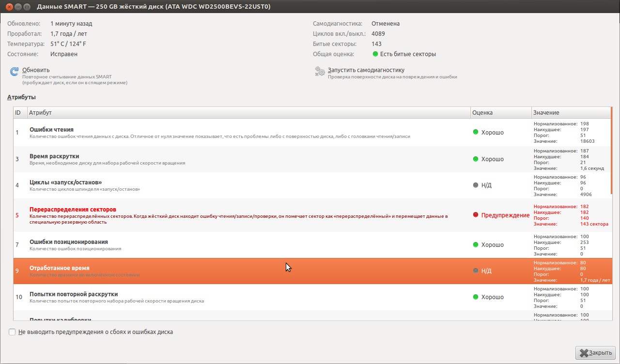Viewport: 620px width, 364px height.
Task: Click the ID cell 10 in the attribute list
Action: [x=19, y=297]
